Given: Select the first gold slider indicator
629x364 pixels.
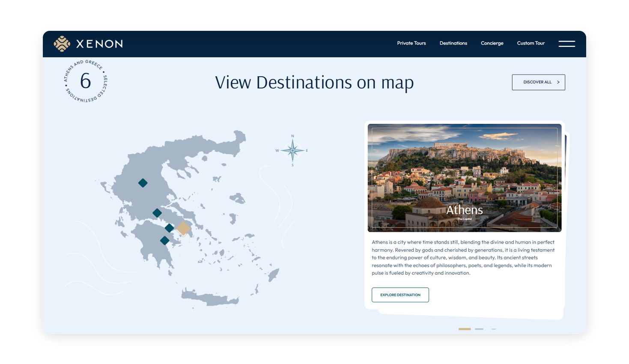Looking at the screenshot, I should click(464, 329).
